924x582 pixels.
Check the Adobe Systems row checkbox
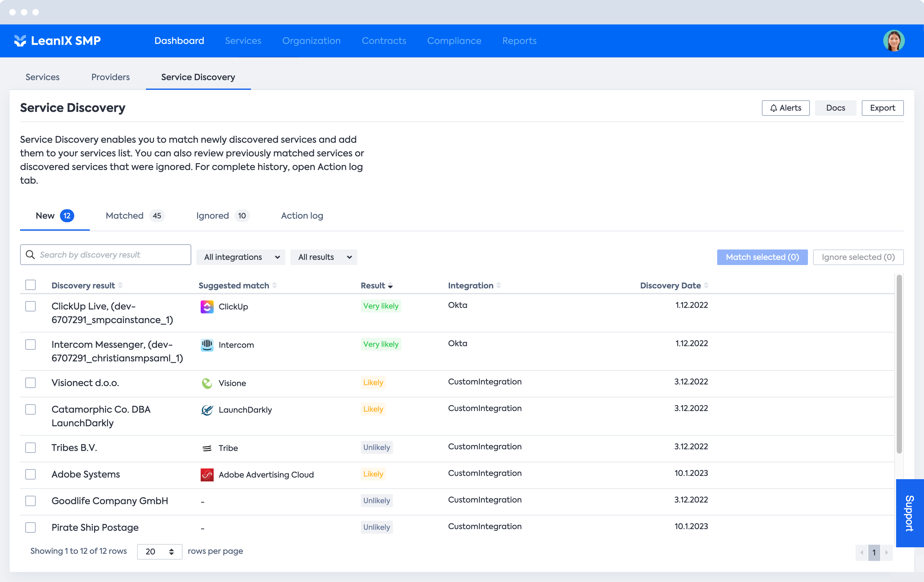[x=30, y=475]
